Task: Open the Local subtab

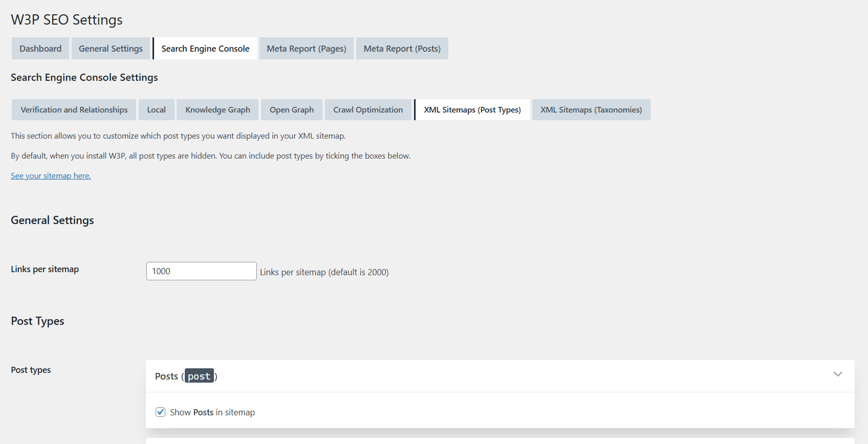Action: pos(157,110)
